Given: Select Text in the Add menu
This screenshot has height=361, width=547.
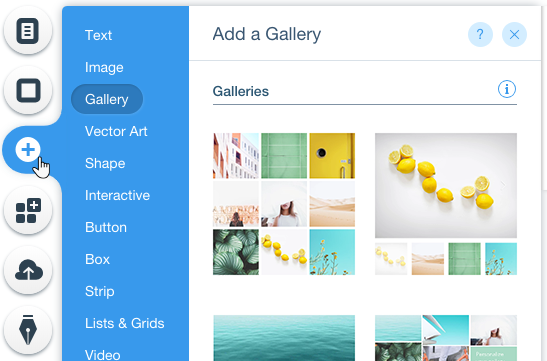Looking at the screenshot, I should pos(98,35).
